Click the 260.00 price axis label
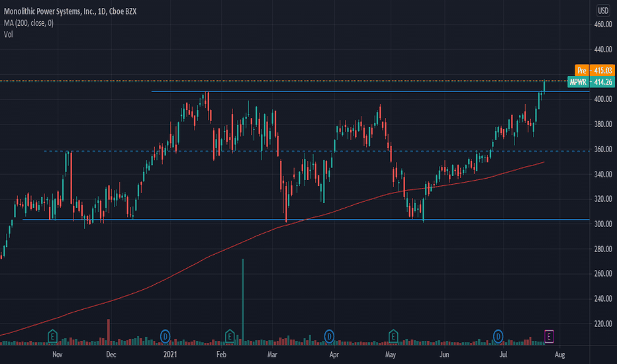This screenshot has width=617, height=364. point(603,273)
